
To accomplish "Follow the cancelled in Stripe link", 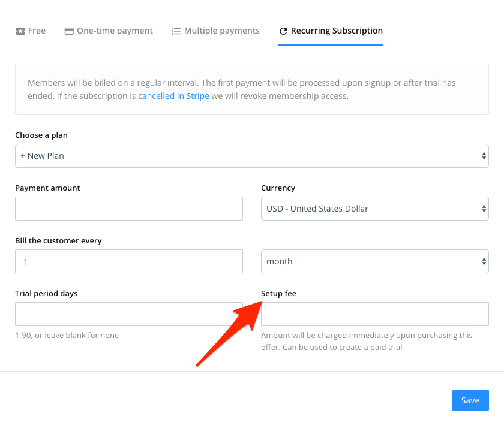I will [x=173, y=96].
